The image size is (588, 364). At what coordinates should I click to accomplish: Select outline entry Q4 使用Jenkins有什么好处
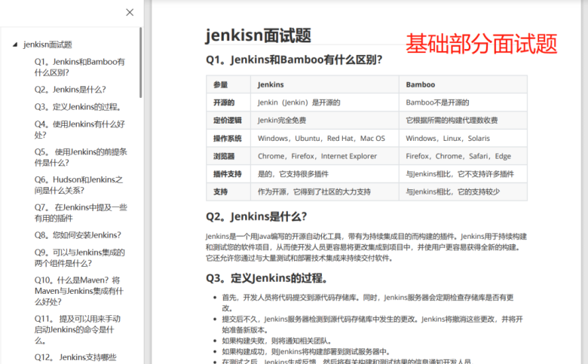(79, 130)
